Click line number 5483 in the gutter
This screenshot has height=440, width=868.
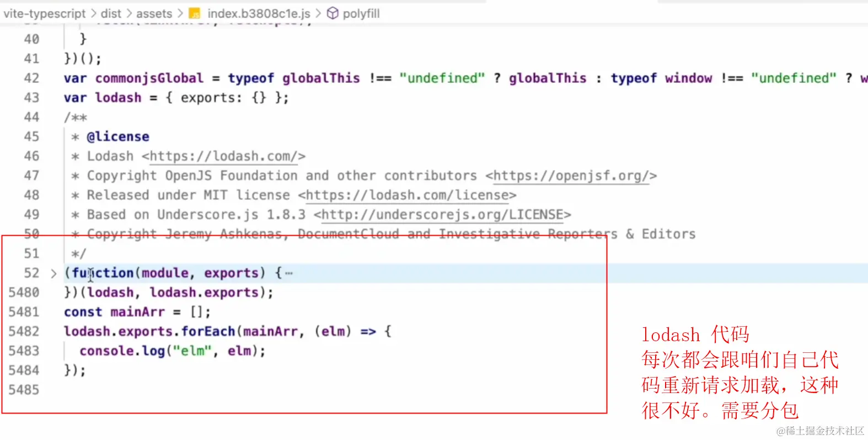click(x=24, y=351)
